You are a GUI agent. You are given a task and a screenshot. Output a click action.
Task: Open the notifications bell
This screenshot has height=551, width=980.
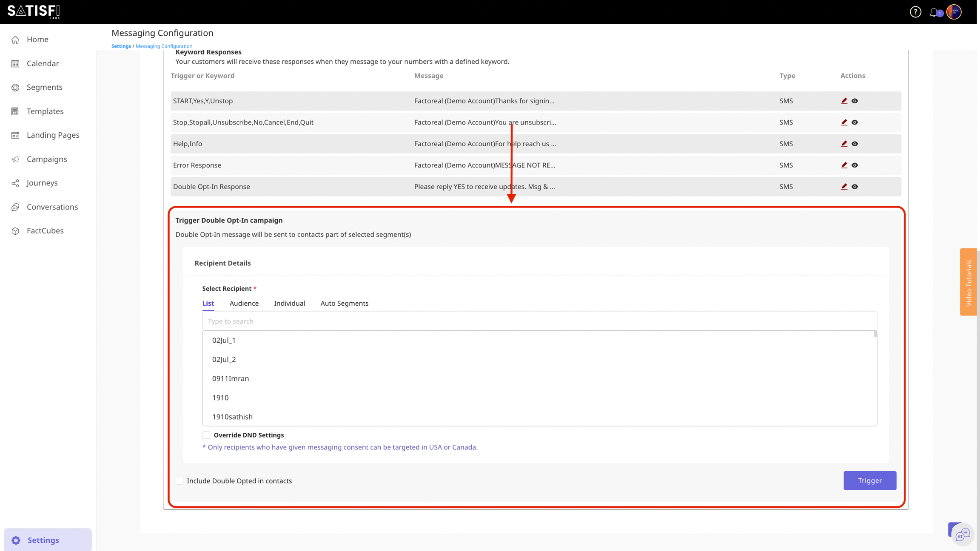coord(934,12)
